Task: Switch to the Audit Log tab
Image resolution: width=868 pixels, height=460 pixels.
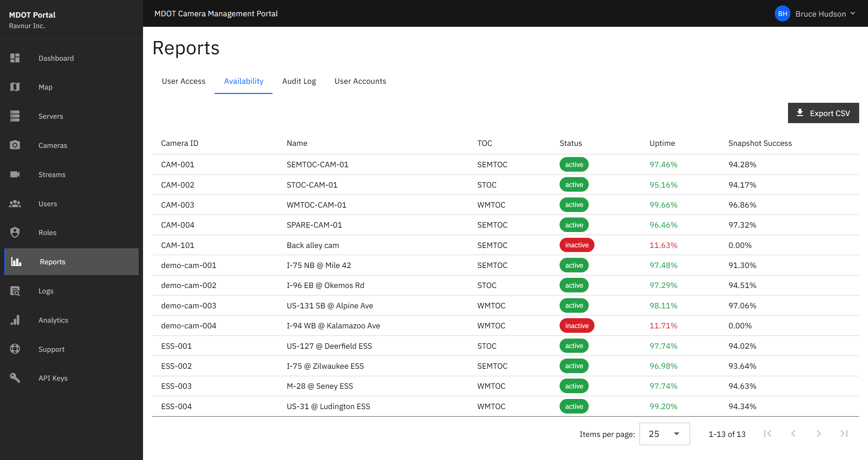Action: 299,81
